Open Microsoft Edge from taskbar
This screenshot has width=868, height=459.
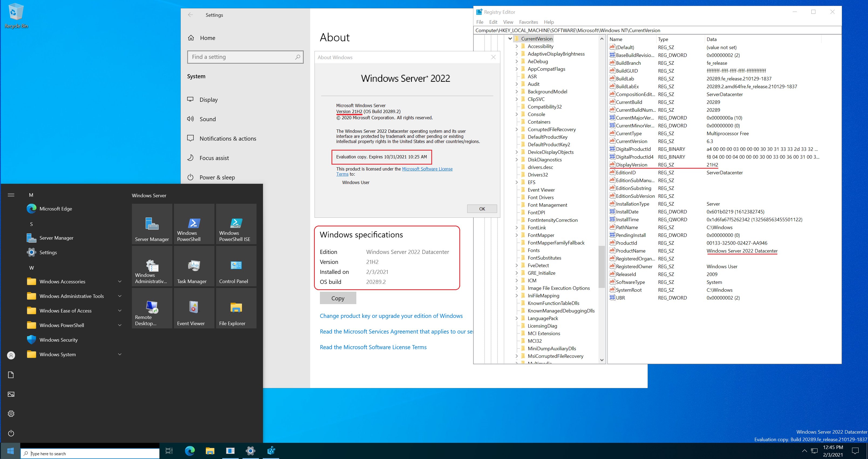click(190, 451)
